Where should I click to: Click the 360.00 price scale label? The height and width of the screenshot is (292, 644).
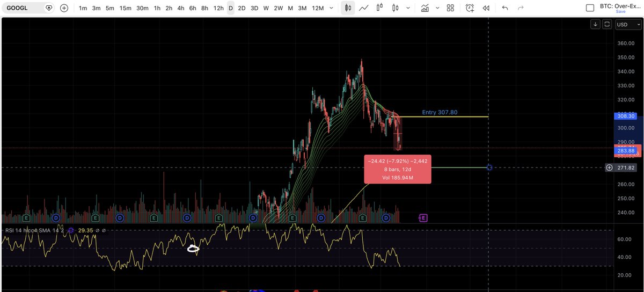(626, 43)
